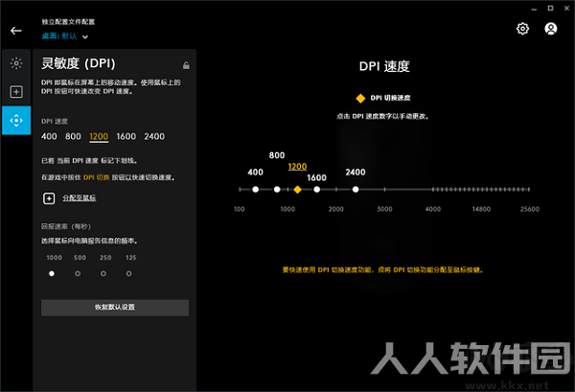This screenshot has height=392, width=575.
Task: Click the 1600 DPI point on slider
Action: tap(317, 189)
